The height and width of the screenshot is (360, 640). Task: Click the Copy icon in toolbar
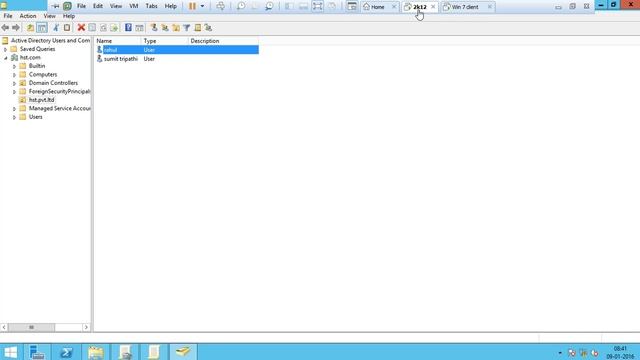point(67,28)
